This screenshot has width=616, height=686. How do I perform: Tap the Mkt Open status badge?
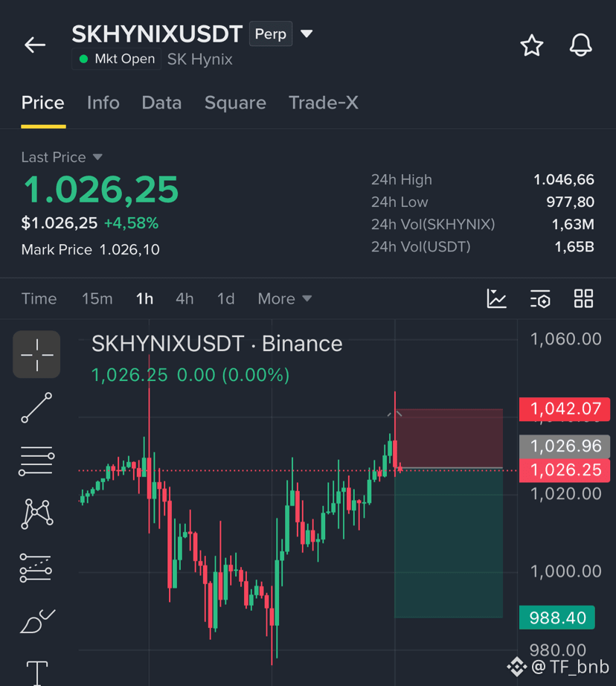click(x=116, y=59)
